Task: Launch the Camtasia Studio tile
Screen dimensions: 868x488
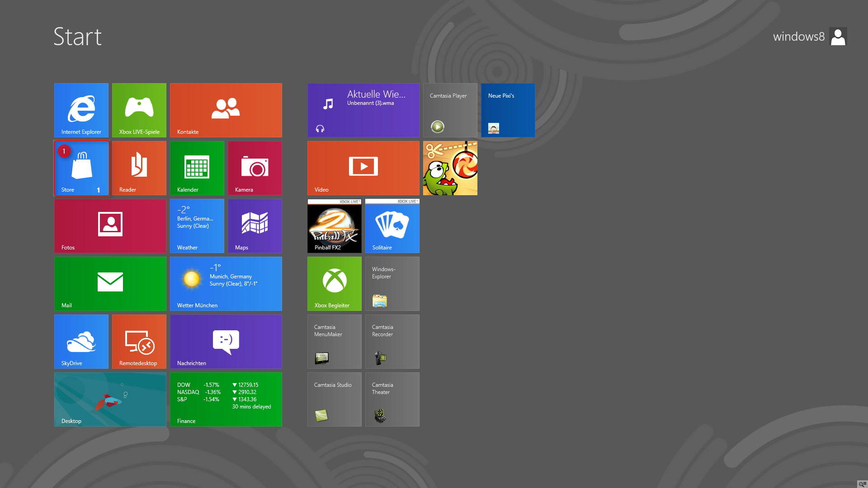Action: [335, 399]
